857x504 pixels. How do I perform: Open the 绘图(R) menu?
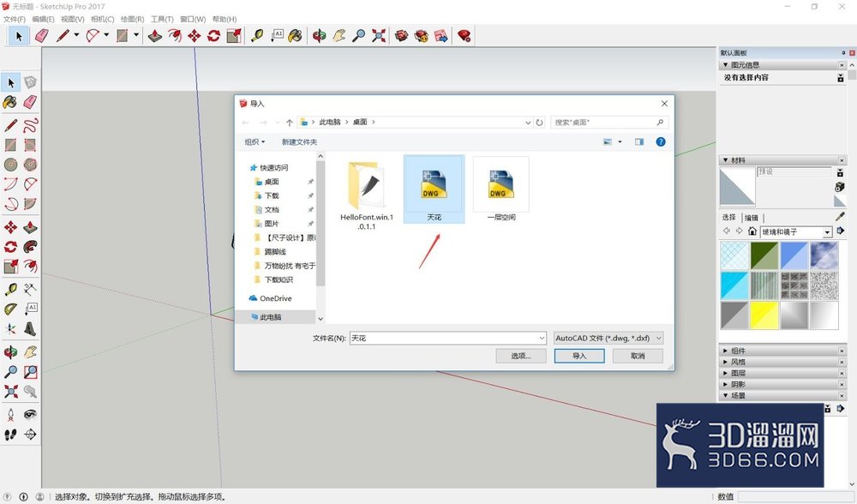132,19
